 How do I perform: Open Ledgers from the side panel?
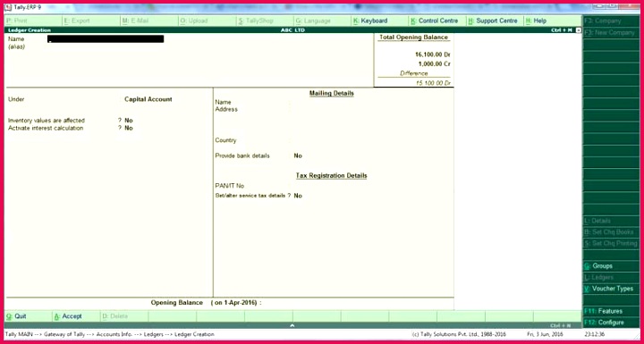611,278
